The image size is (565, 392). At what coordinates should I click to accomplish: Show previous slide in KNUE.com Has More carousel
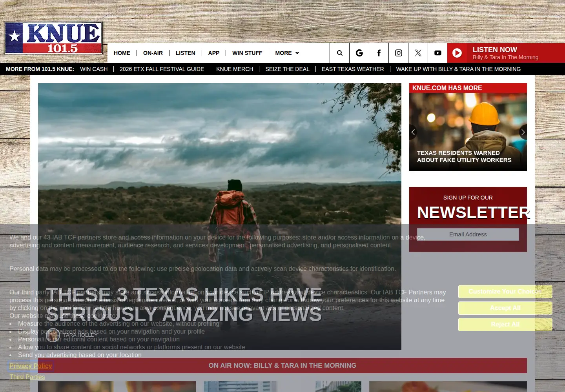[413, 132]
